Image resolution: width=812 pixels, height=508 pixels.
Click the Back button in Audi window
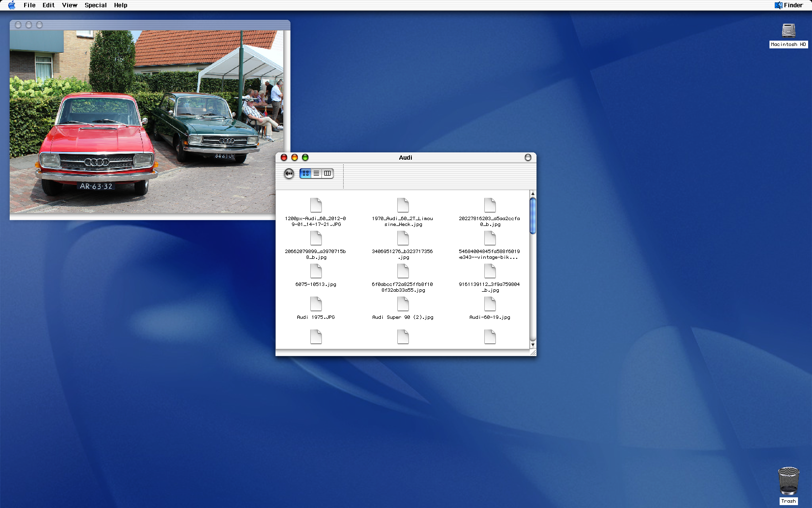pos(289,173)
